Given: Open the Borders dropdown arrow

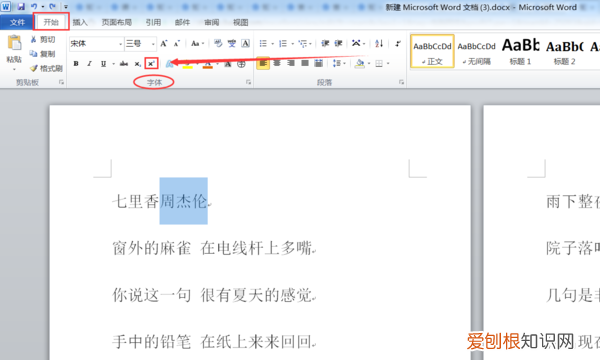Looking at the screenshot, I should [x=388, y=64].
